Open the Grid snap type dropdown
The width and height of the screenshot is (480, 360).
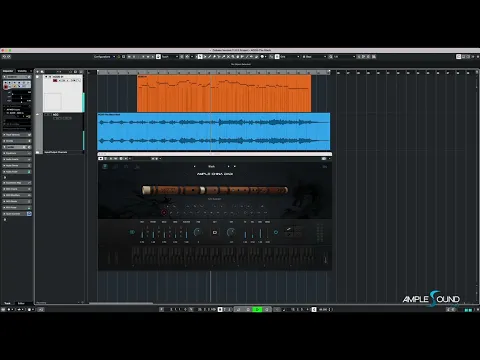point(290,57)
